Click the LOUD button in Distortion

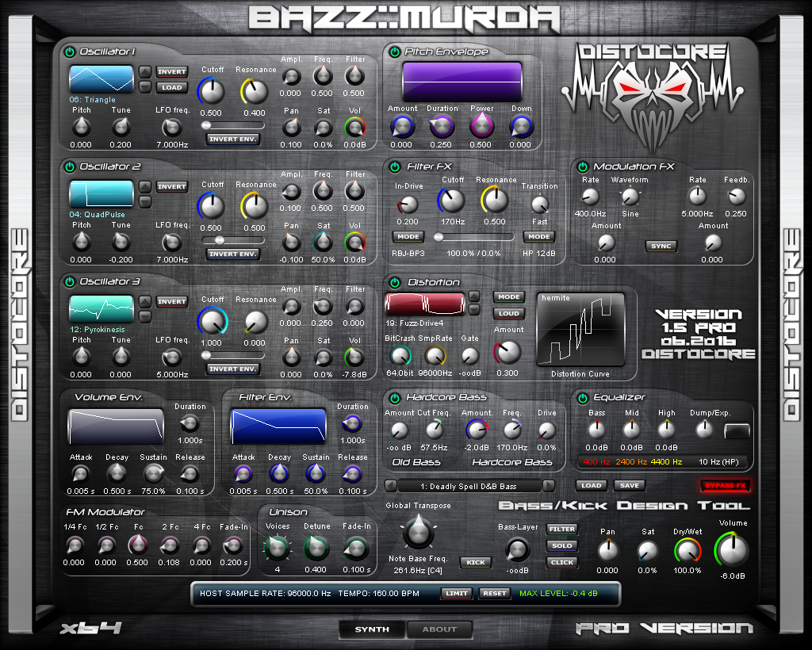(x=509, y=314)
